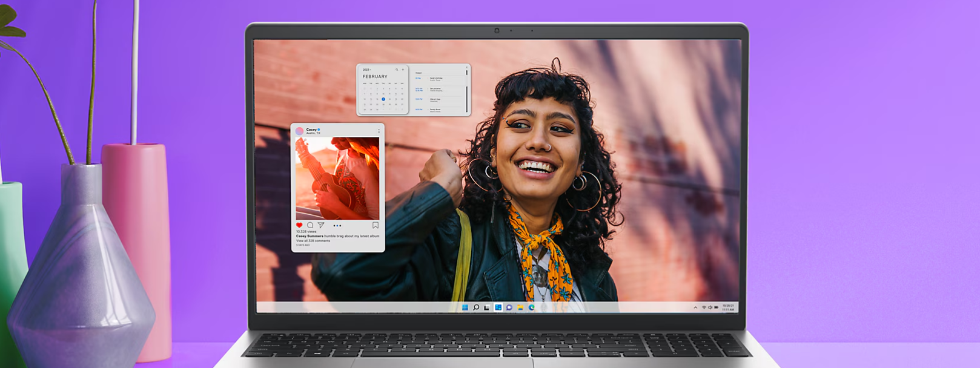Open taskbar Search
This screenshot has width=980, height=368.
(x=476, y=307)
